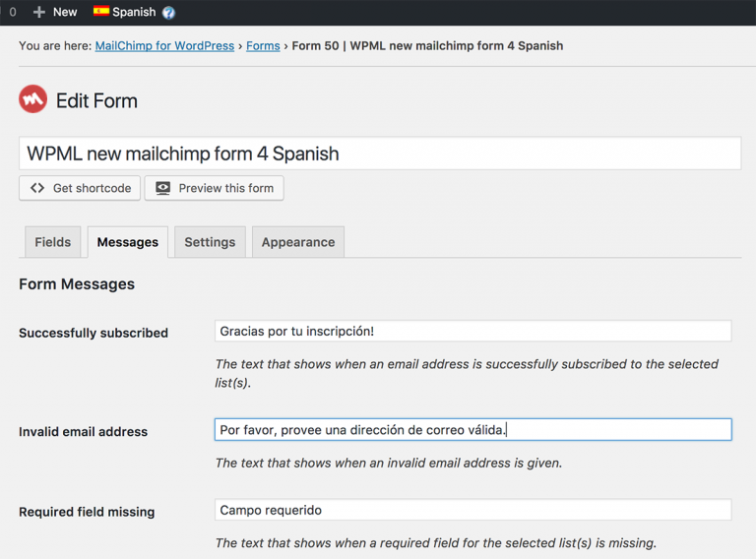Click the description about invalid email address given

pos(389,464)
